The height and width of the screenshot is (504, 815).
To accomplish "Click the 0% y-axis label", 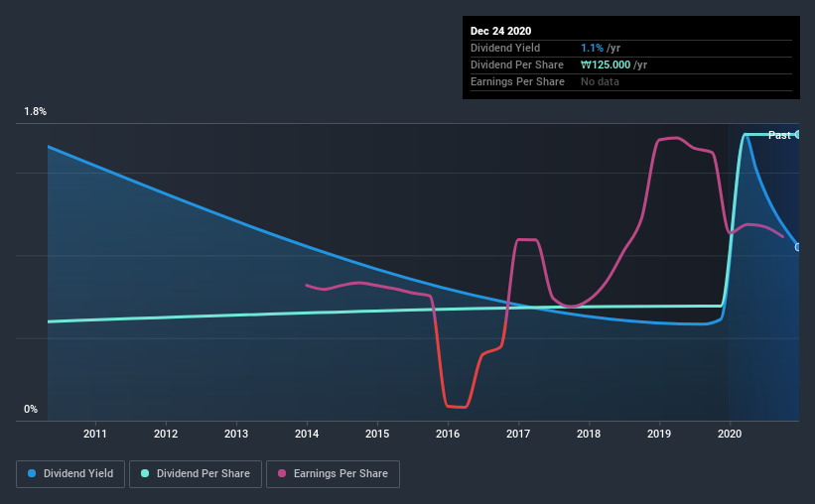I will (x=31, y=410).
